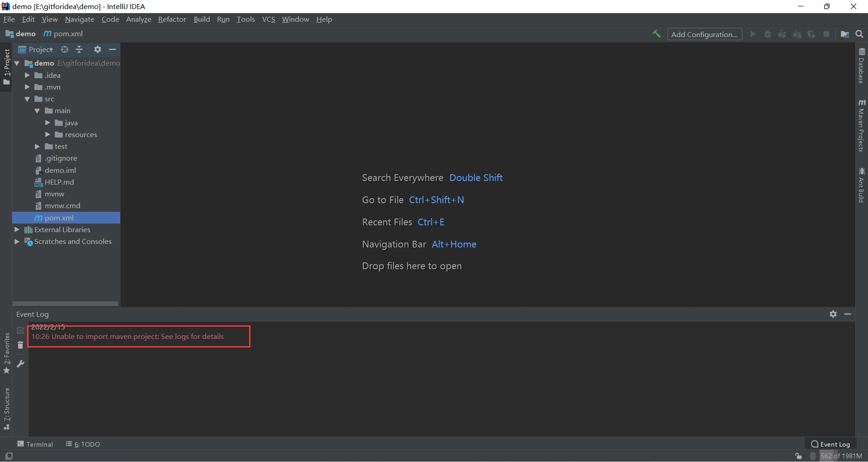Click the green Build Project hammer icon

click(656, 34)
